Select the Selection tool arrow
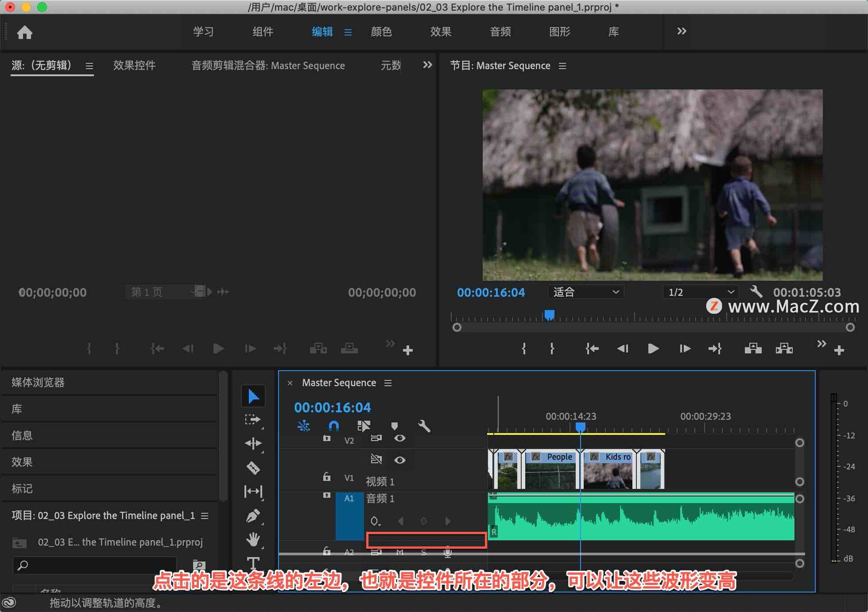 point(254,396)
